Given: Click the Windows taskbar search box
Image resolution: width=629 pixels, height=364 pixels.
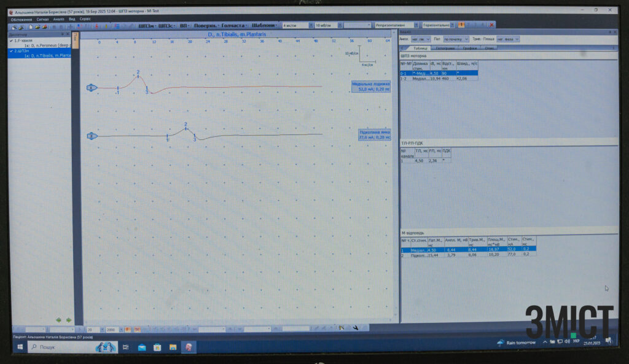Looking at the screenshot, I should coord(61,347).
